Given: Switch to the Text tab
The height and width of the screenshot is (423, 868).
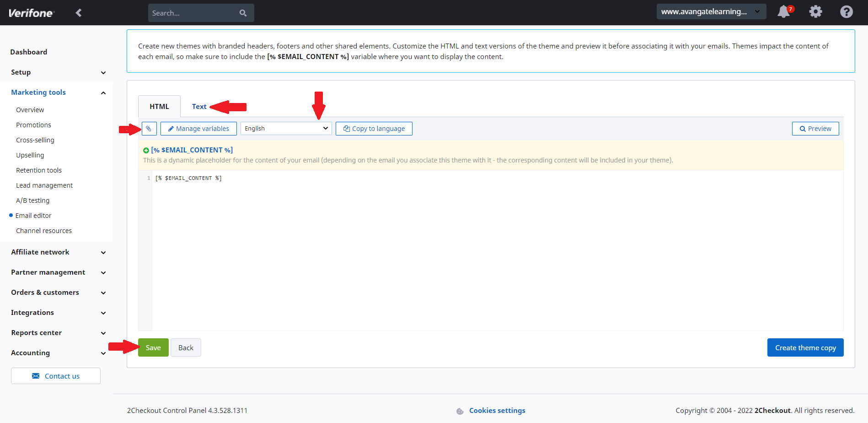Looking at the screenshot, I should click(x=199, y=106).
